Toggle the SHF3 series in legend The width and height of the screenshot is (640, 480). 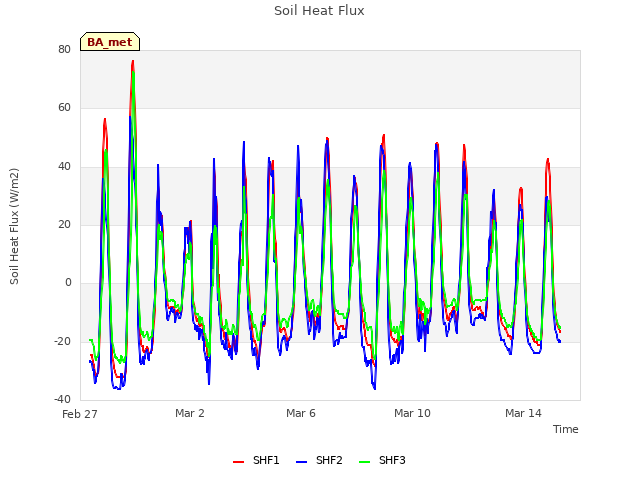click(382, 460)
